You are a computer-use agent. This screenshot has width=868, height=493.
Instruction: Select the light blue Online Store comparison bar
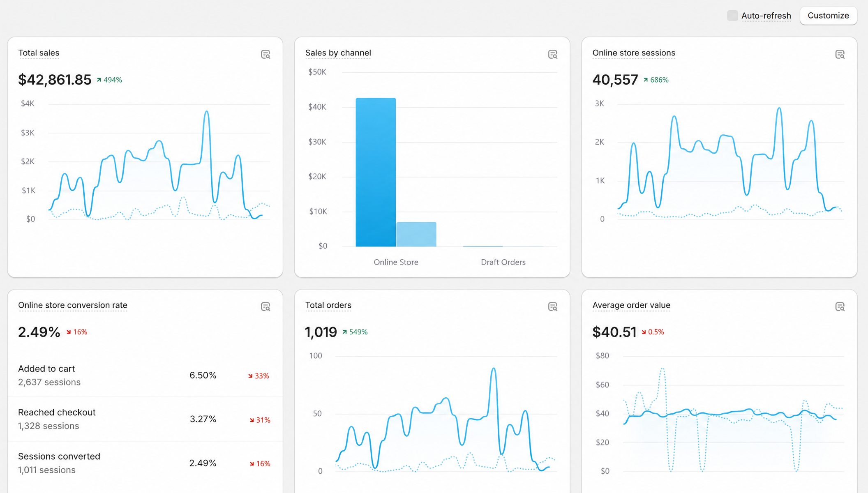coord(416,234)
